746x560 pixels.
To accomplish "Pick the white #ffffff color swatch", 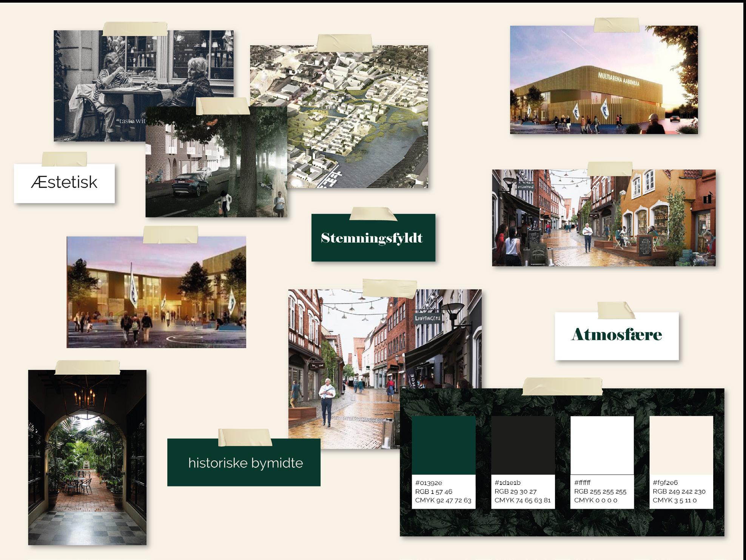I will [x=602, y=445].
